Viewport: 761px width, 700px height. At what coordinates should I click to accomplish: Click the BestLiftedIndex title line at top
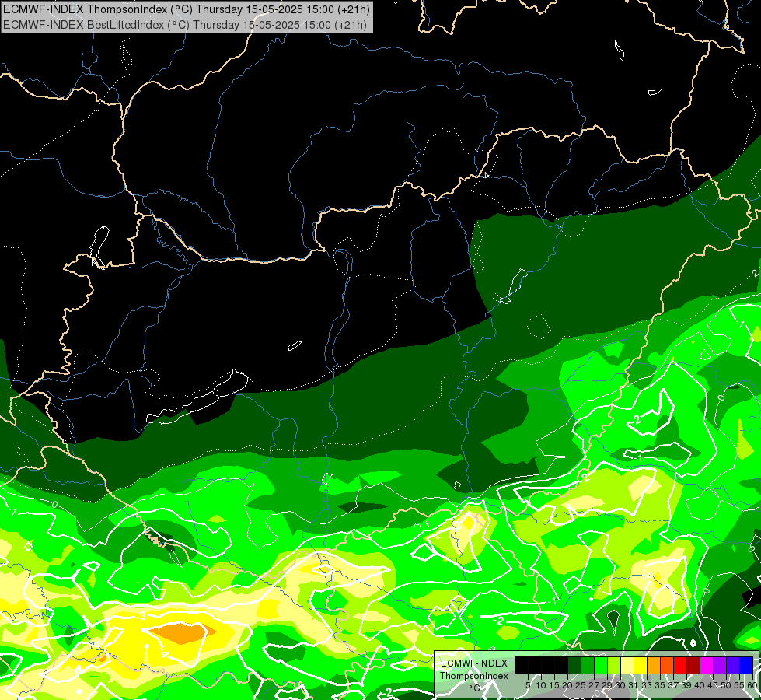coord(185,24)
